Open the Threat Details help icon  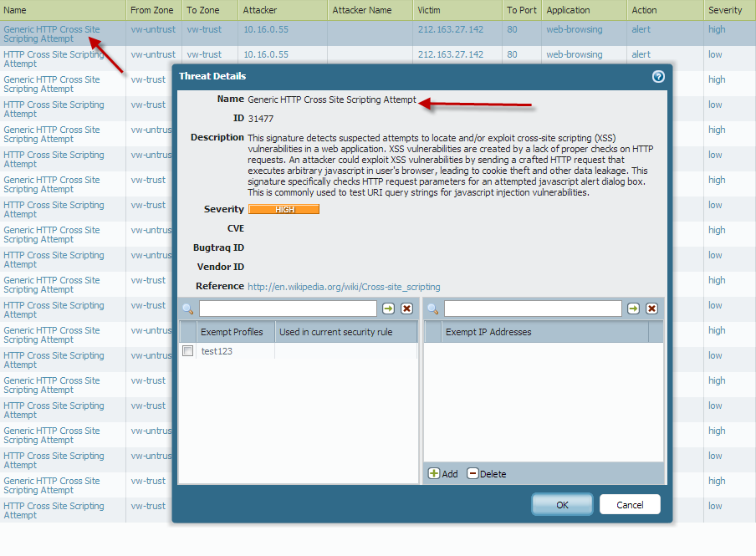[658, 77]
